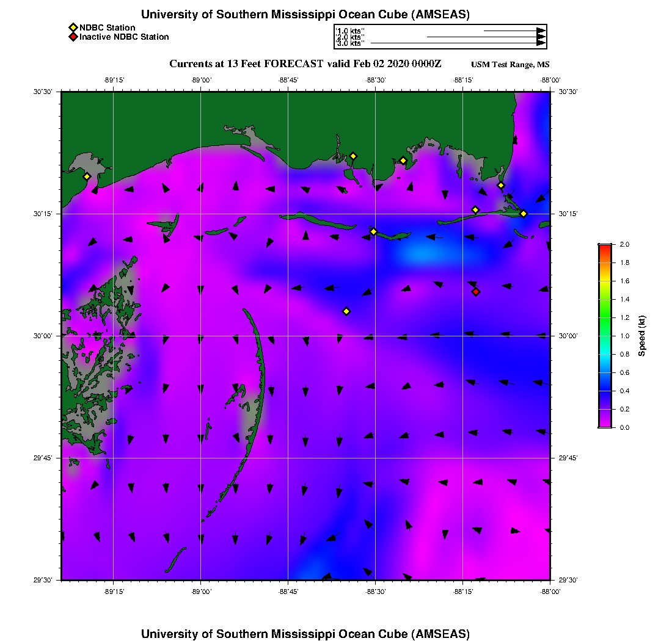Viewport: 672px width, 641px height.
Task: Click the yellow NDBC Station legend diamond
Action: coord(73,27)
